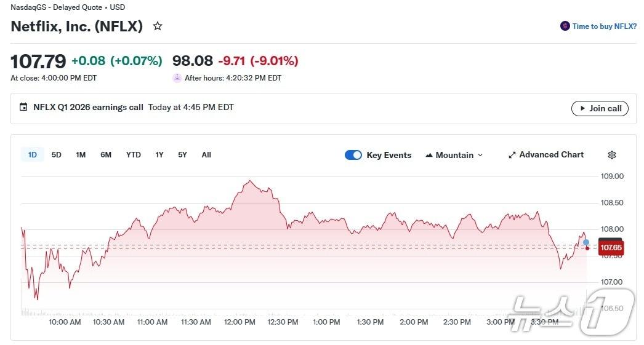This screenshot has height=345, width=644.
Task: Click the red 107.65 price label
Action: [611, 247]
